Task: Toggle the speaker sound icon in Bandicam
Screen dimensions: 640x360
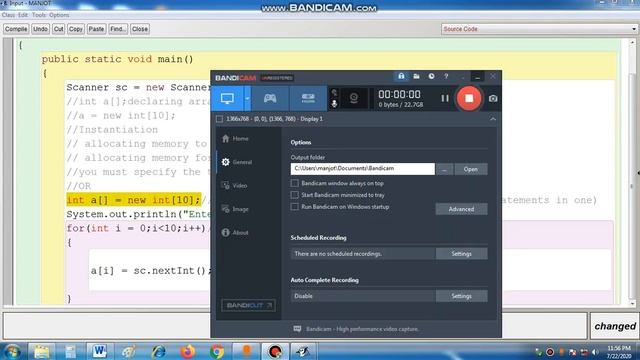Action: coord(334,93)
